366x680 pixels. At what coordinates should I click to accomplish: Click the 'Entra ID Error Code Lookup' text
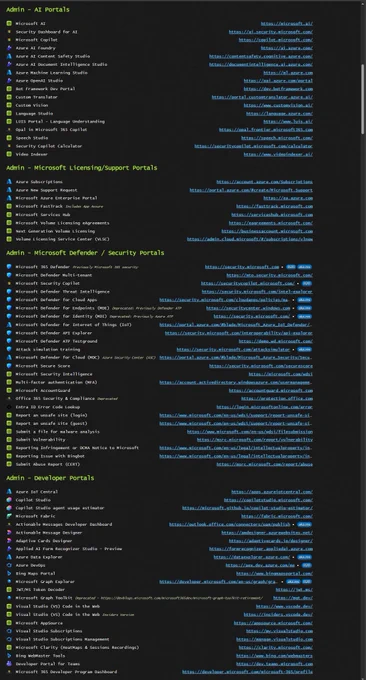48,407
